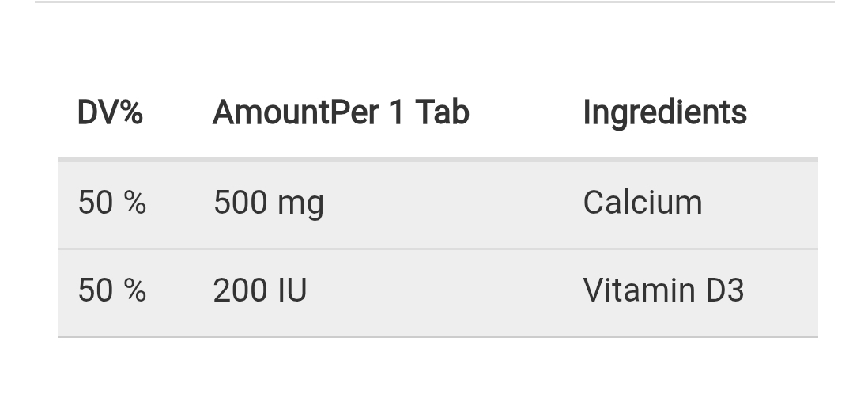Select the D3 text in the last row
The height and width of the screenshot is (406, 868).
pyautogui.click(x=725, y=290)
